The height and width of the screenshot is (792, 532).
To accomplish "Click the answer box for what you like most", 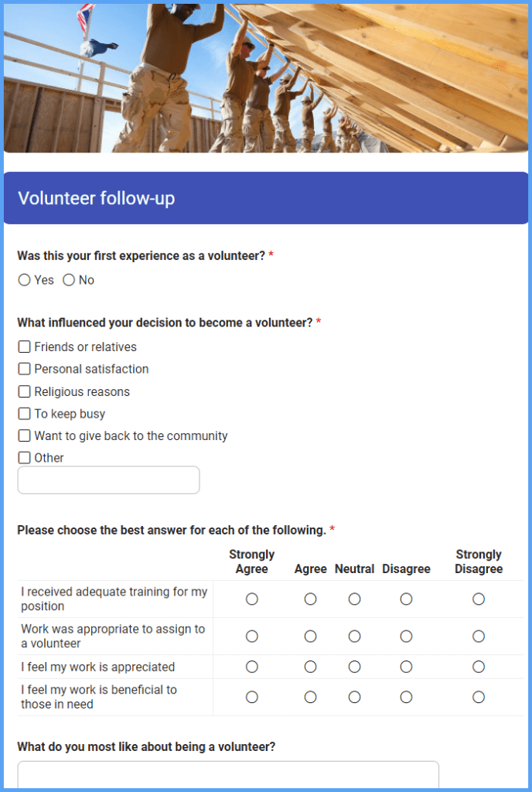I will (x=228, y=775).
